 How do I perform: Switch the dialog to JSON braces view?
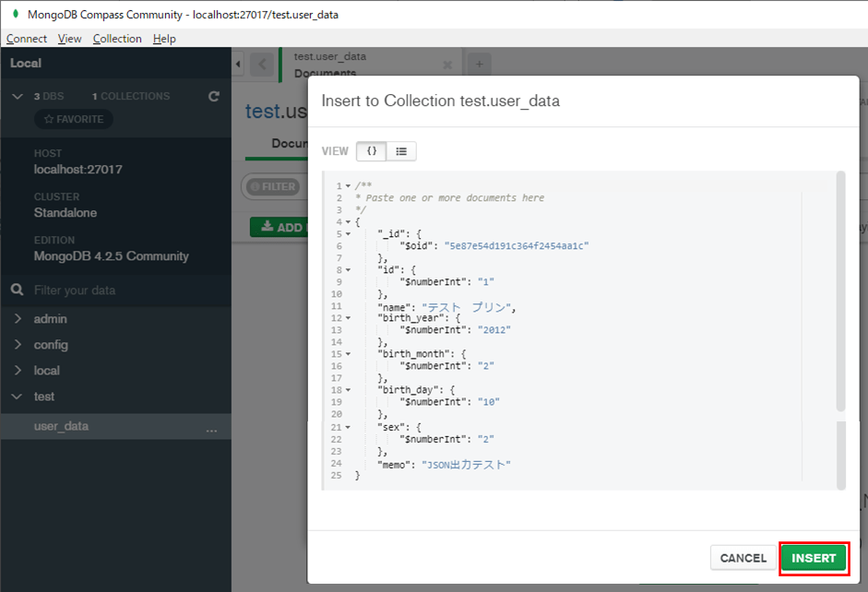pos(372,149)
